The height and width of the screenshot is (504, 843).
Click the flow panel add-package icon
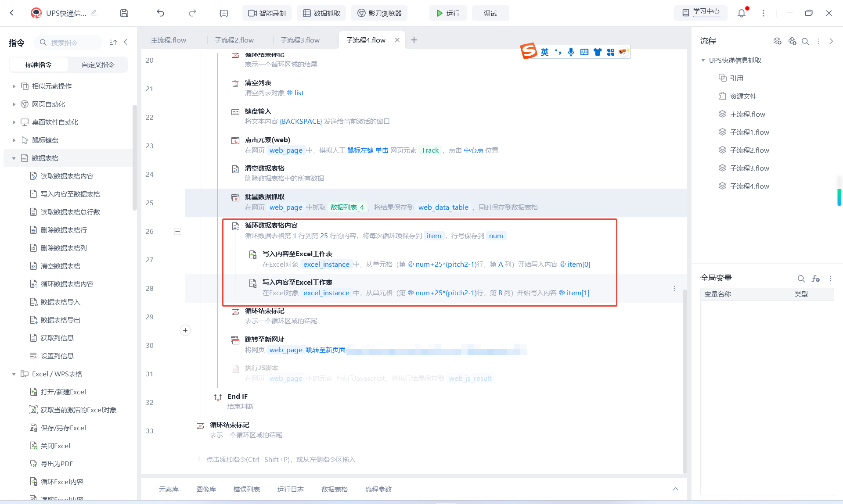pos(792,41)
